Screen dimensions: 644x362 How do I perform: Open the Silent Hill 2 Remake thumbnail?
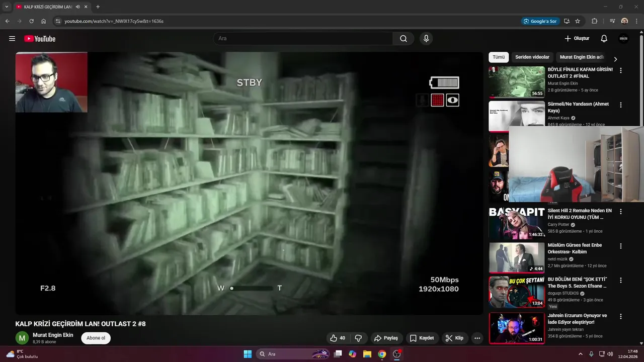coord(517,223)
